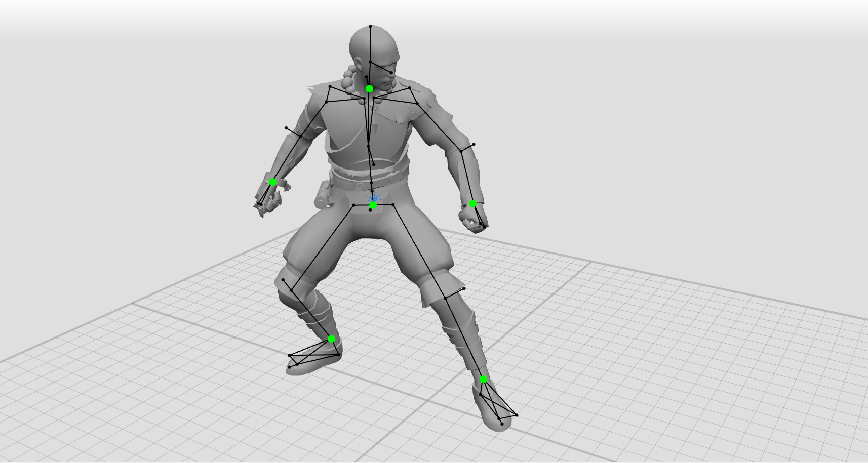Select the face joint near the eye
This screenshot has height=463, width=868.
click(x=391, y=72)
